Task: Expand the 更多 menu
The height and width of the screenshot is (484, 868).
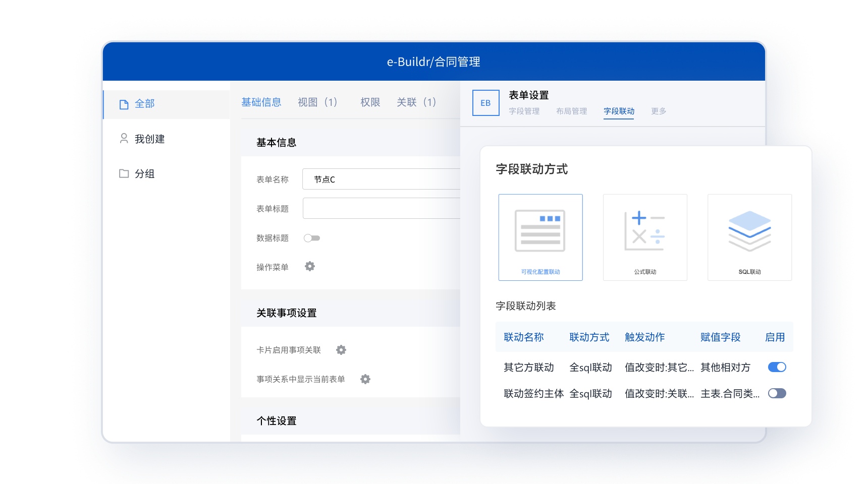Action: tap(659, 111)
